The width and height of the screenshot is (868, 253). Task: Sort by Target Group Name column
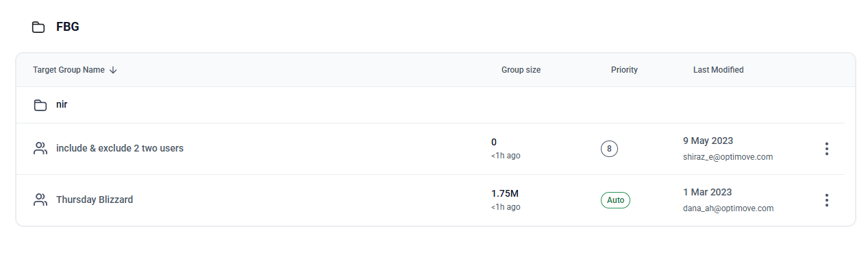pyautogui.click(x=69, y=70)
